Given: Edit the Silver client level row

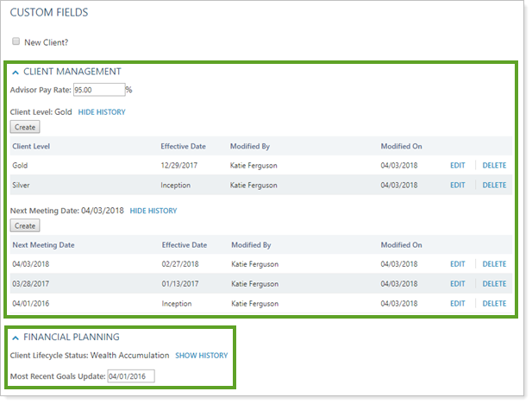Looking at the screenshot, I should pyautogui.click(x=457, y=186).
